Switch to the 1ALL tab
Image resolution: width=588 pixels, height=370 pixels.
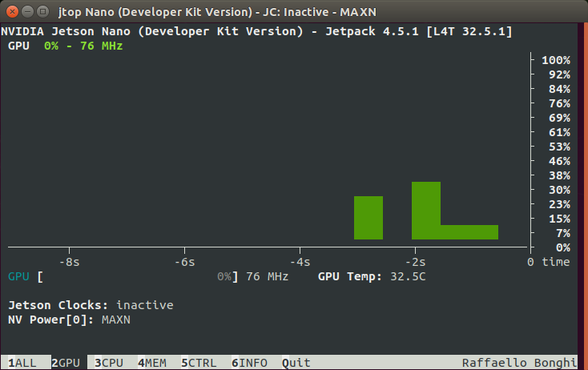(x=22, y=363)
